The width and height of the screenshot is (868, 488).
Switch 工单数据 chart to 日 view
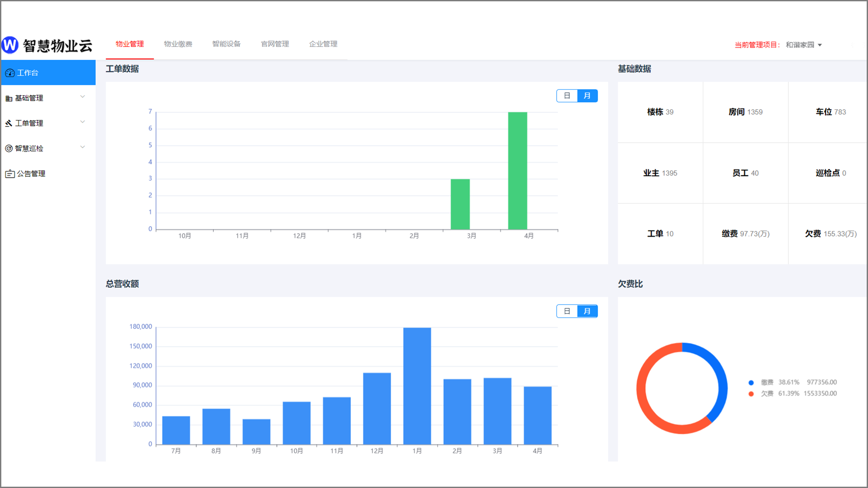567,96
